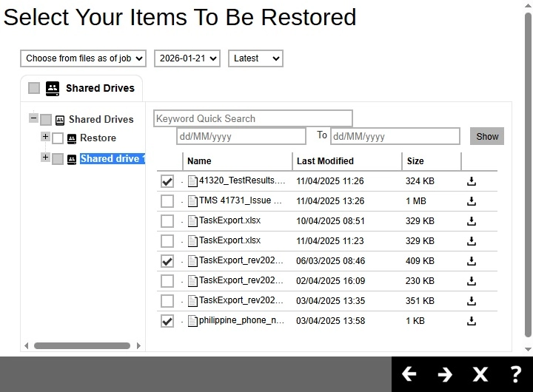
Task: Check TaskExport.xlsx 10/04/2025 checkbox
Action: pyautogui.click(x=167, y=221)
